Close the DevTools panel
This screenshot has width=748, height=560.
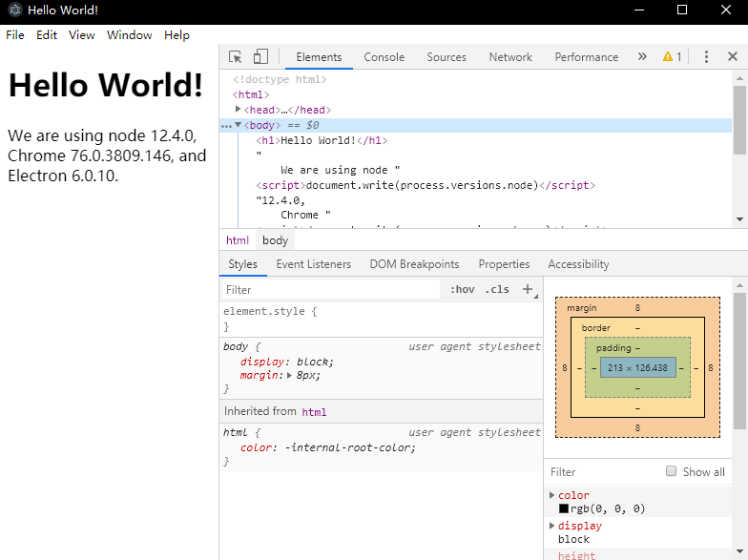coord(733,57)
